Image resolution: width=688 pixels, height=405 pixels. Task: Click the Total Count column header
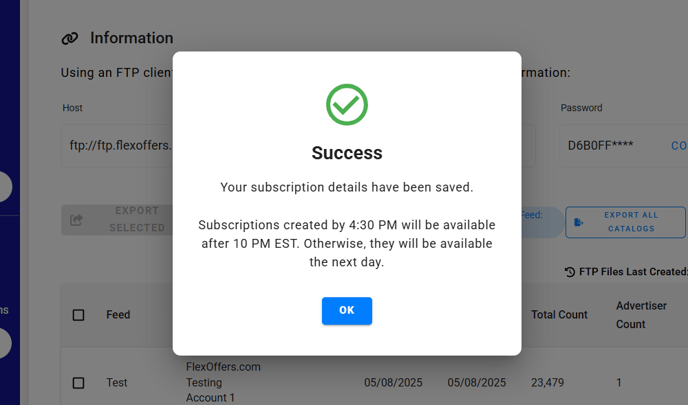559,315
